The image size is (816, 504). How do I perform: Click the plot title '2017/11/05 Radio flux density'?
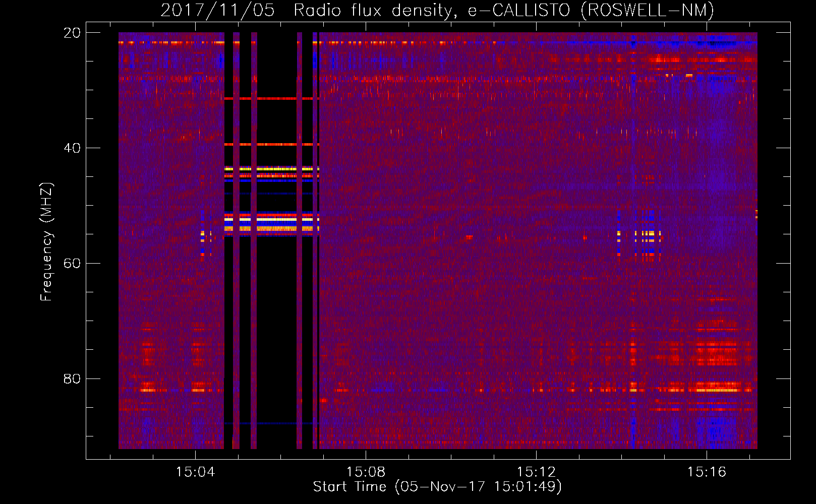[437, 10]
